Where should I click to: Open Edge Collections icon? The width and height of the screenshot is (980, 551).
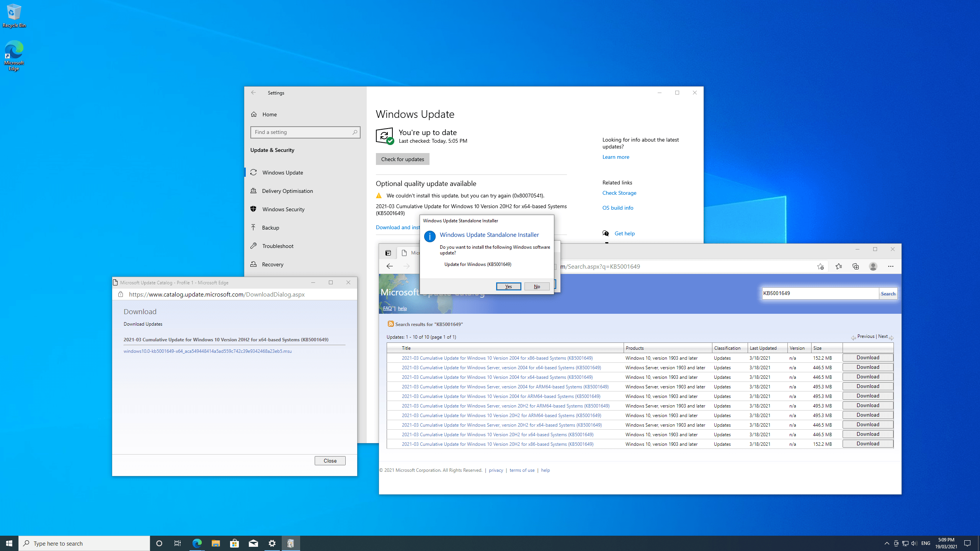click(x=856, y=266)
